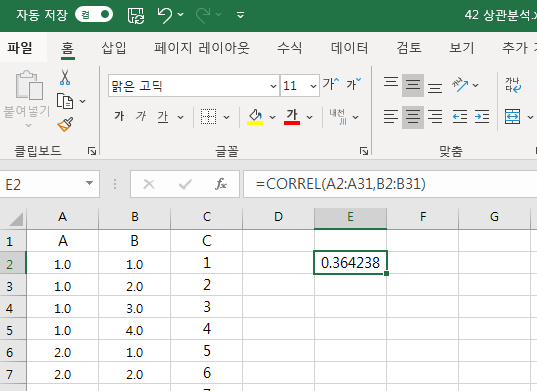Click the phonetic guide (내천) icon

(338, 117)
